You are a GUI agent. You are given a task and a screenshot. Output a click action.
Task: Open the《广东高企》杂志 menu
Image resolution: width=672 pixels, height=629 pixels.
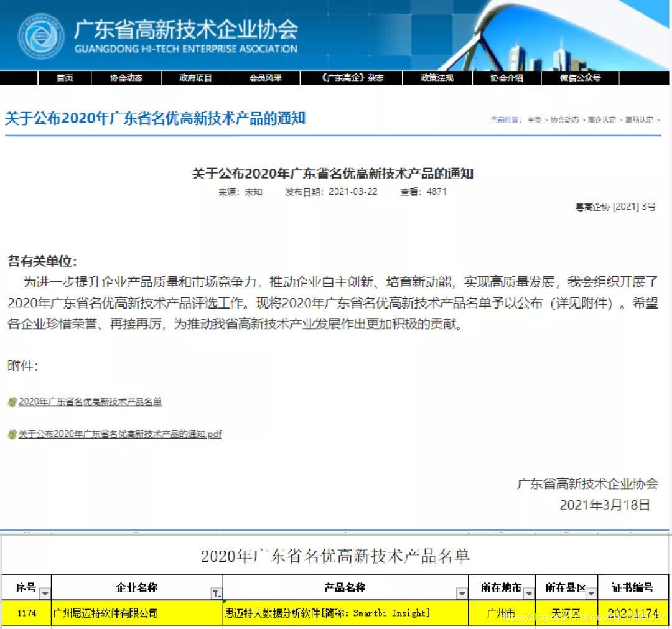click(352, 78)
